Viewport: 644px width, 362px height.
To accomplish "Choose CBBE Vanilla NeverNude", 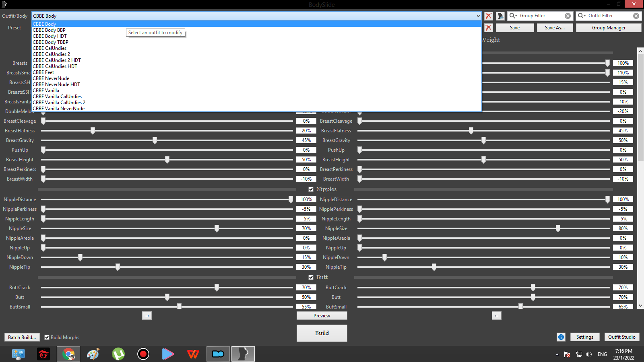I will (x=256, y=109).
